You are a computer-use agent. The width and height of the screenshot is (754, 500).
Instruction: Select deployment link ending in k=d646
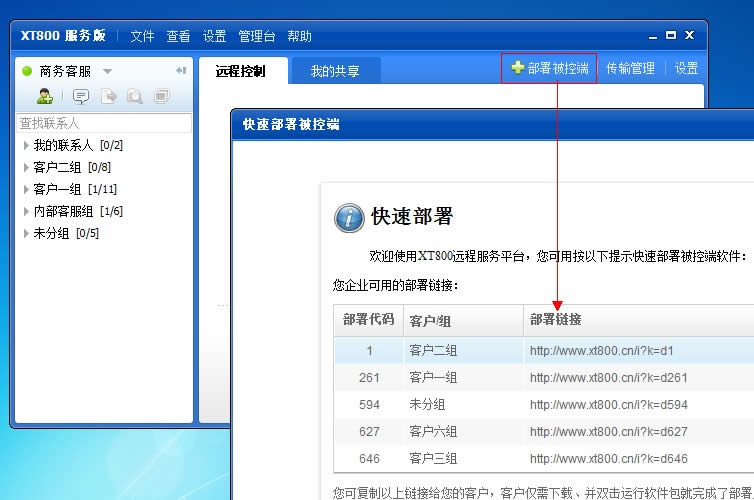[609, 458]
